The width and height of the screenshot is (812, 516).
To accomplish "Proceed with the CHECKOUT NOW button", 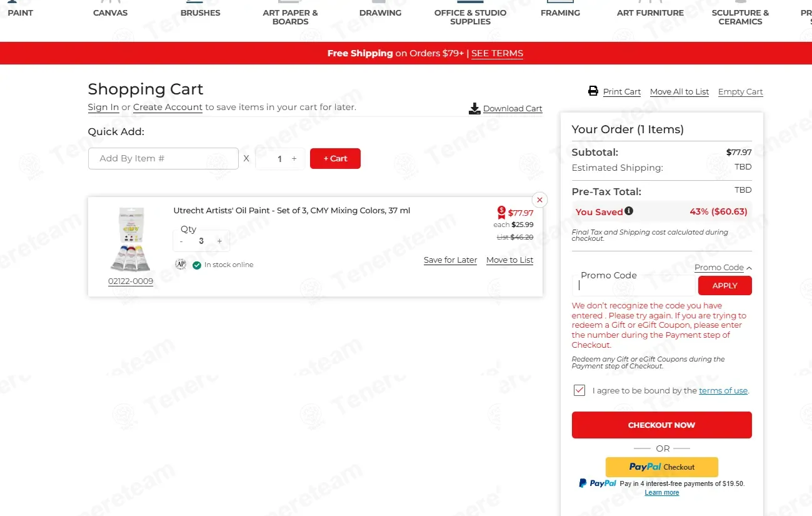I will coord(662,425).
